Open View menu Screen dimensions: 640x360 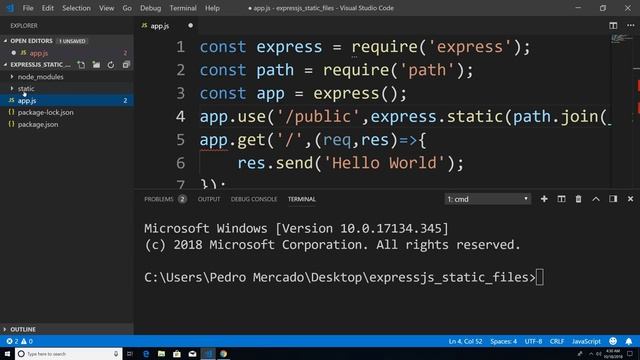(107, 8)
